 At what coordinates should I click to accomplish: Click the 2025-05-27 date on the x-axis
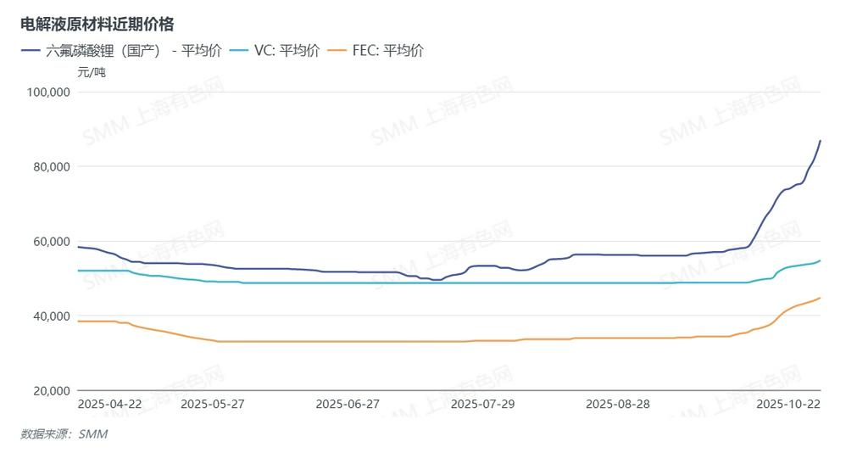(x=212, y=404)
